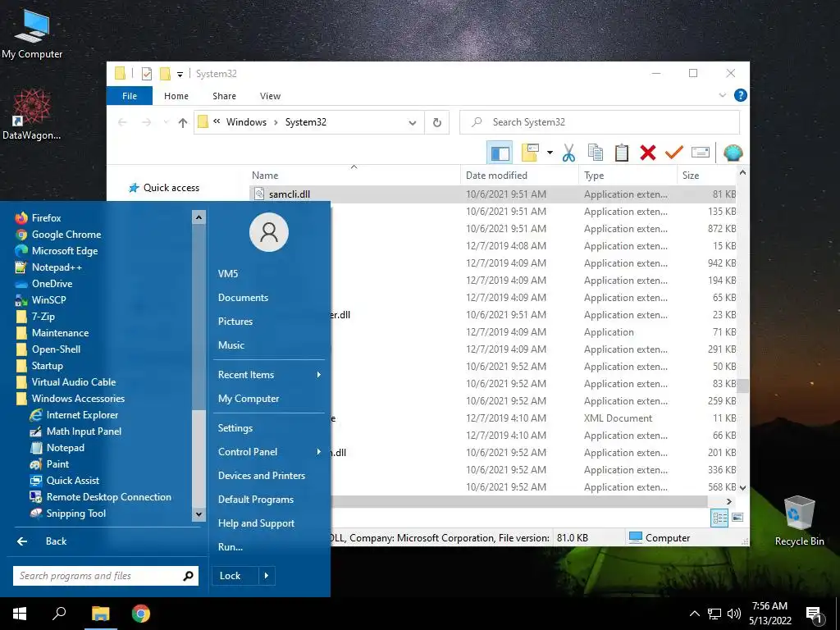Screen dimensions: 840x630
Task: Open Documents from the start menu
Action: pyautogui.click(x=243, y=298)
